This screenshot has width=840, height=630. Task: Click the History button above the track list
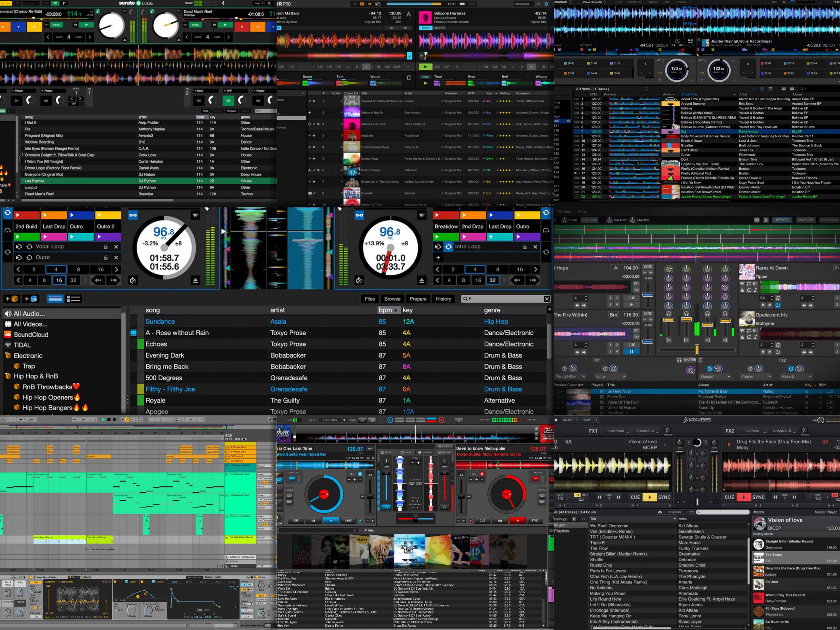click(443, 299)
